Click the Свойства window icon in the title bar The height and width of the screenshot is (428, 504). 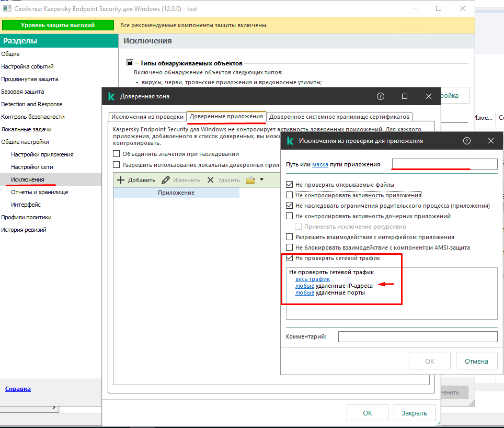(7, 9)
